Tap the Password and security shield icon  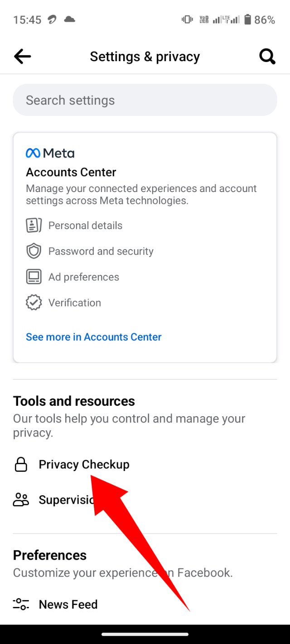point(34,251)
